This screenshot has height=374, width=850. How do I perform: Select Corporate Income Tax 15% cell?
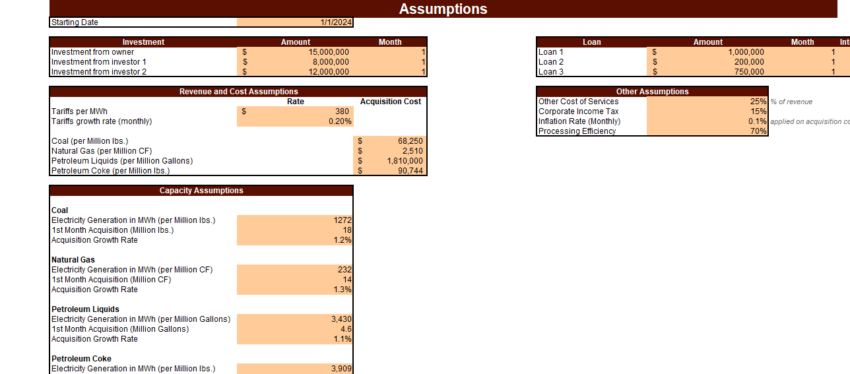pyautogui.click(x=707, y=111)
